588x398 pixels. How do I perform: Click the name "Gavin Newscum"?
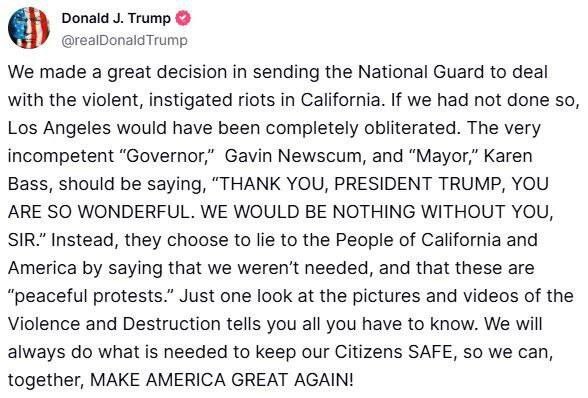point(295,156)
